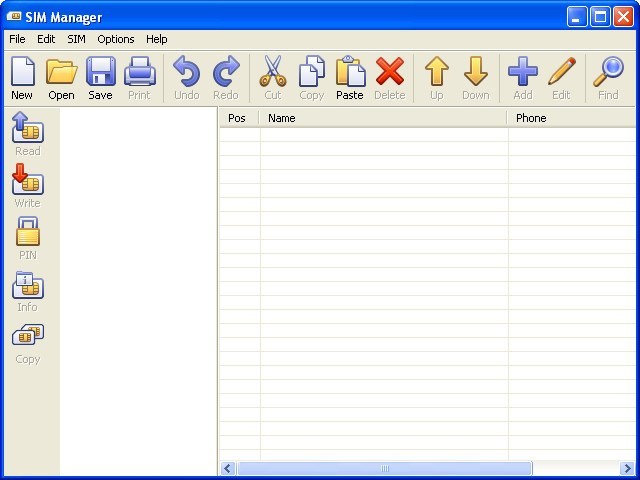Move entry Down with arrow icon
This screenshot has height=480, width=640.
click(476, 78)
